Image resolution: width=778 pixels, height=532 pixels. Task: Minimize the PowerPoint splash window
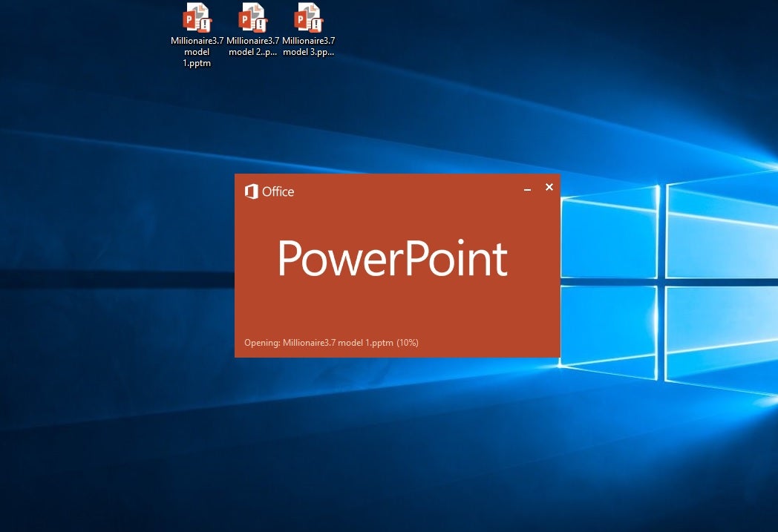point(527,190)
